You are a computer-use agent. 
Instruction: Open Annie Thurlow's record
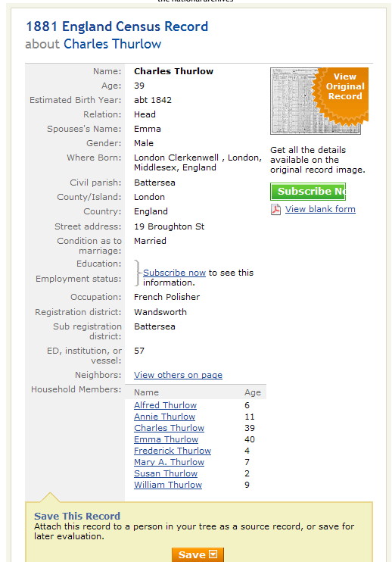click(x=164, y=417)
